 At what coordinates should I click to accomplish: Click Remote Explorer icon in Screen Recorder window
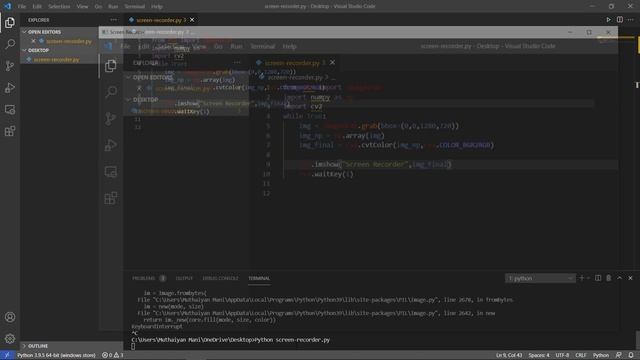(111, 172)
